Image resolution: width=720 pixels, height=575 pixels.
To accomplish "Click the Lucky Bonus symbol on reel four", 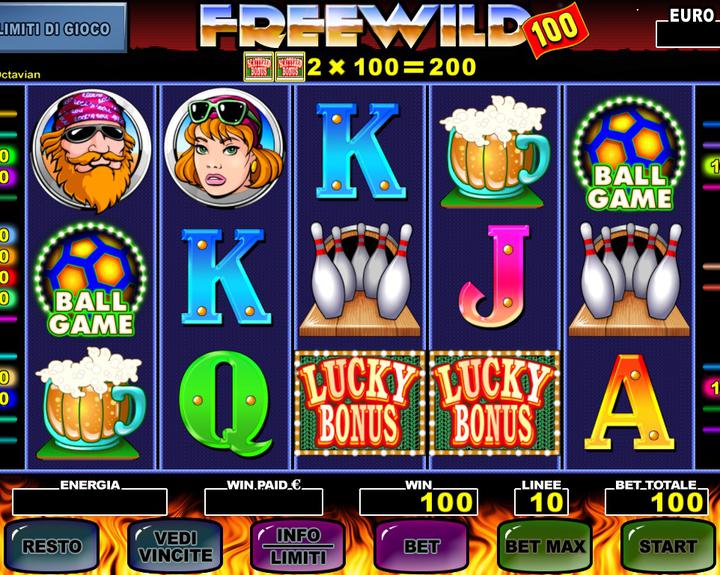I will coord(495,403).
